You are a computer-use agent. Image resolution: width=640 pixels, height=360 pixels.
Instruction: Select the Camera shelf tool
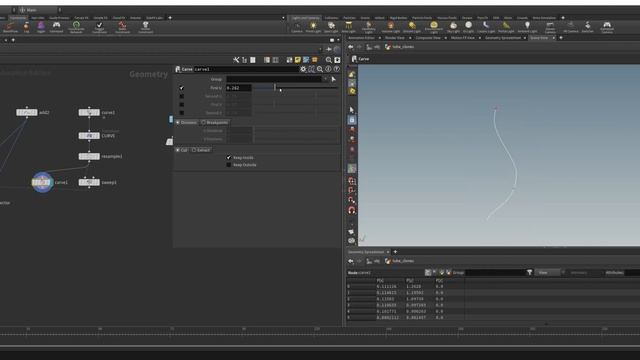297,27
